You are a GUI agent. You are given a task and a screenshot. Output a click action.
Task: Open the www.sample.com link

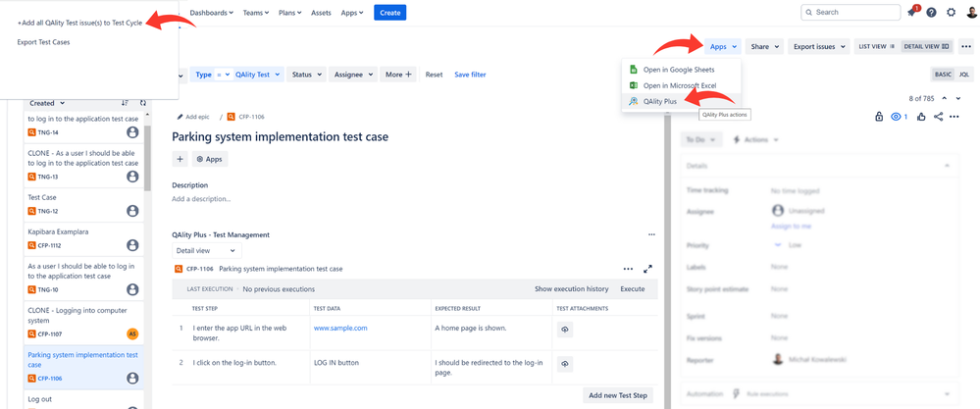[x=340, y=328]
